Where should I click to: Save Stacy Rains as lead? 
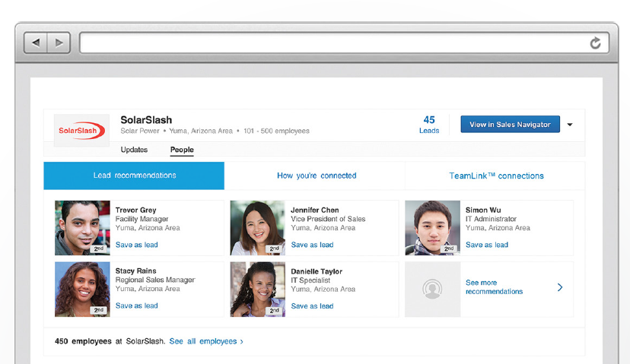137,305
